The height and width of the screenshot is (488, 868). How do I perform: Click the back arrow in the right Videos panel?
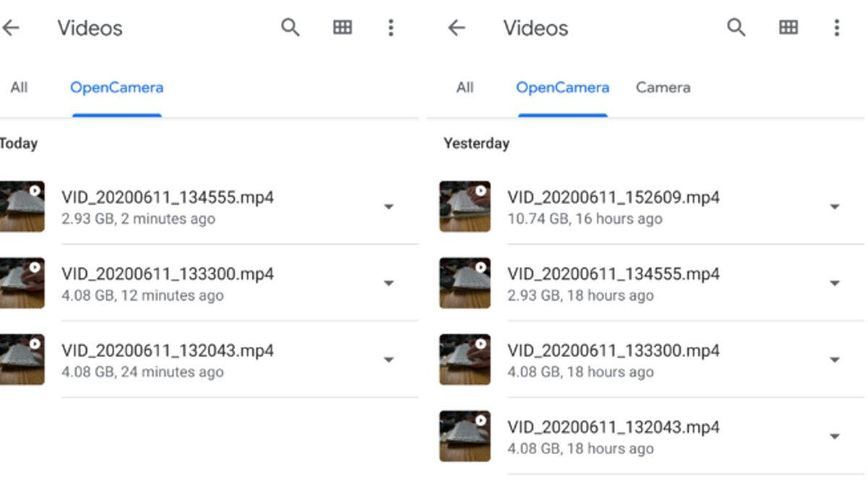pyautogui.click(x=456, y=28)
